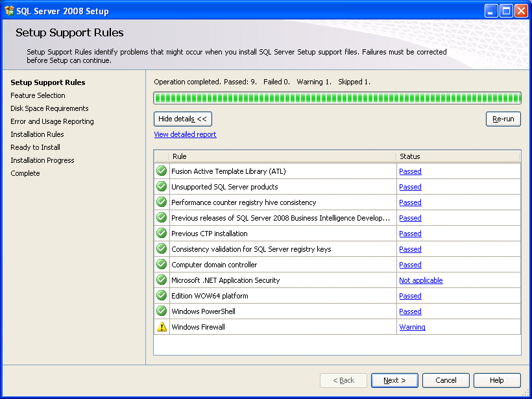Screen dimensions: 532x399
Task: Click the check icon for Microsoft .NET Application Security
Action: (162, 280)
